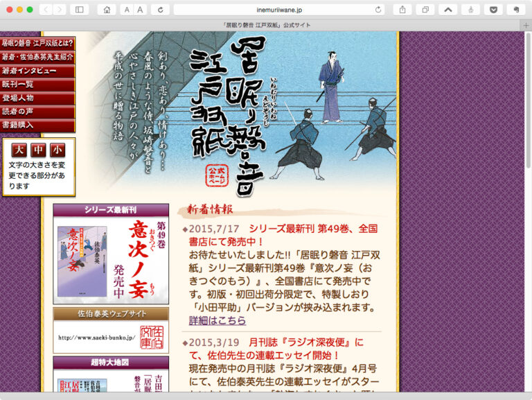Select the 中 medium text size button
The height and width of the screenshot is (400, 532).
pyautogui.click(x=39, y=150)
